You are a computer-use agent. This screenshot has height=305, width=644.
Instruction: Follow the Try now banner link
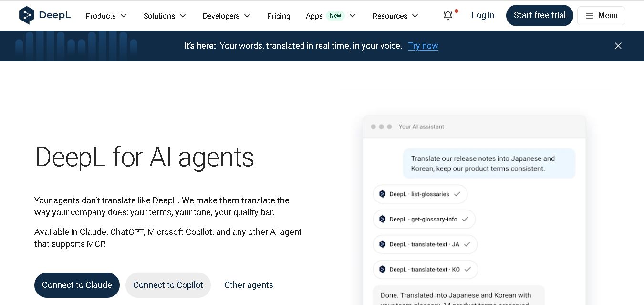coord(423,46)
